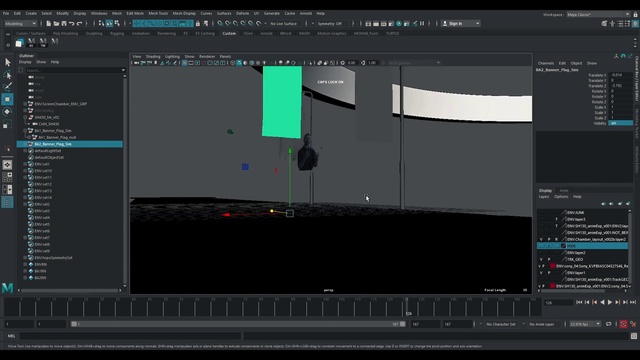Open the Script Editor icon at bottom right
Viewport: 640px width, 360px height.
point(633,336)
